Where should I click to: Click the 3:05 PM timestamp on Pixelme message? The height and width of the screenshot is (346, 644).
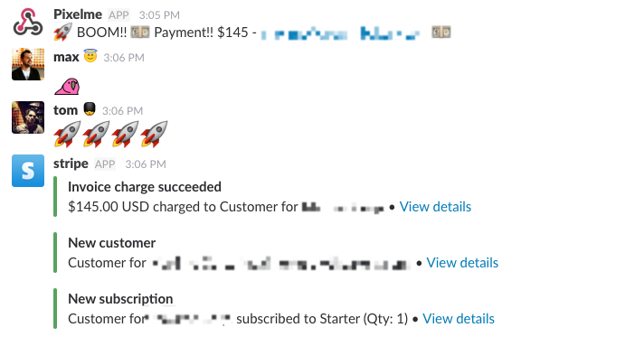(159, 15)
